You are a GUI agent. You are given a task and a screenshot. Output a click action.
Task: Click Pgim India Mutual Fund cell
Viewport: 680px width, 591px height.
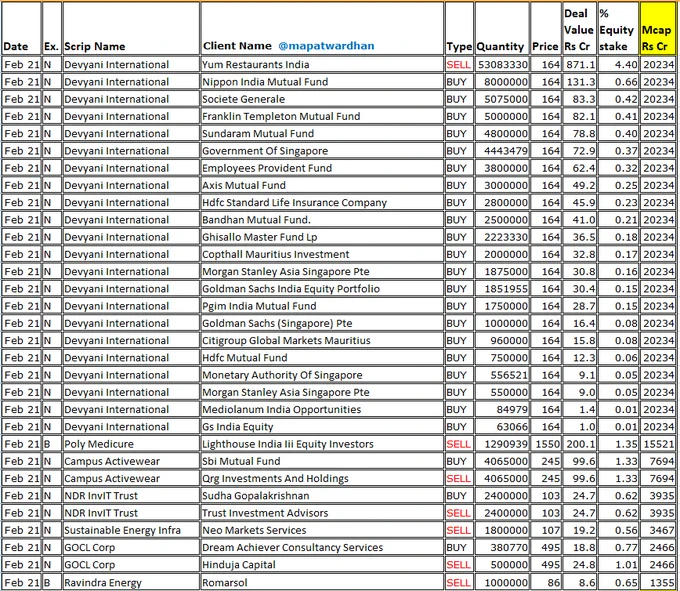(322, 306)
